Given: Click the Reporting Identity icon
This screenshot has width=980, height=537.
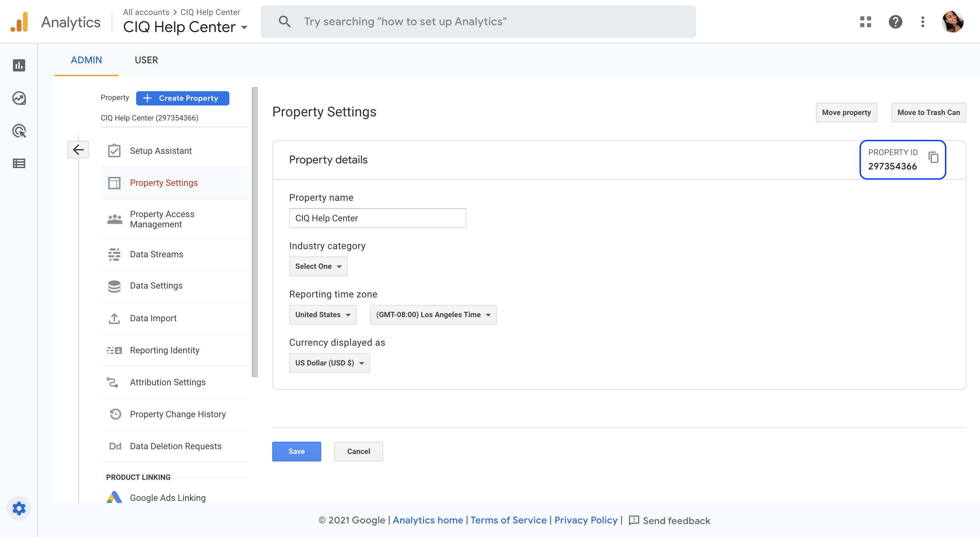Looking at the screenshot, I should tap(114, 350).
